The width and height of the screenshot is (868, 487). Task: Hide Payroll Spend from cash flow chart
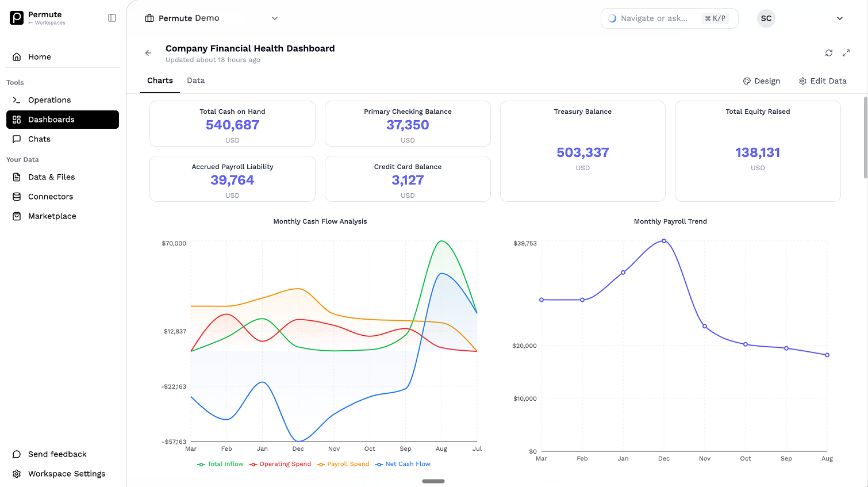[343, 464]
